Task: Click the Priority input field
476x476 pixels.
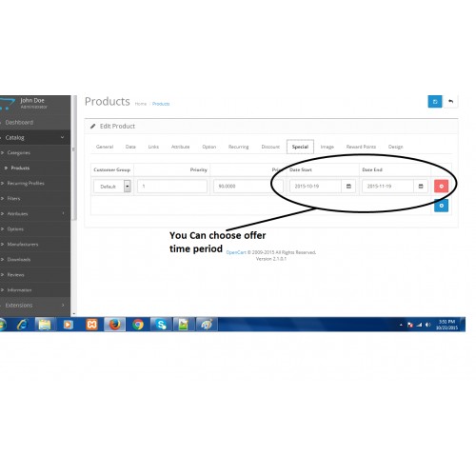Action: point(172,187)
